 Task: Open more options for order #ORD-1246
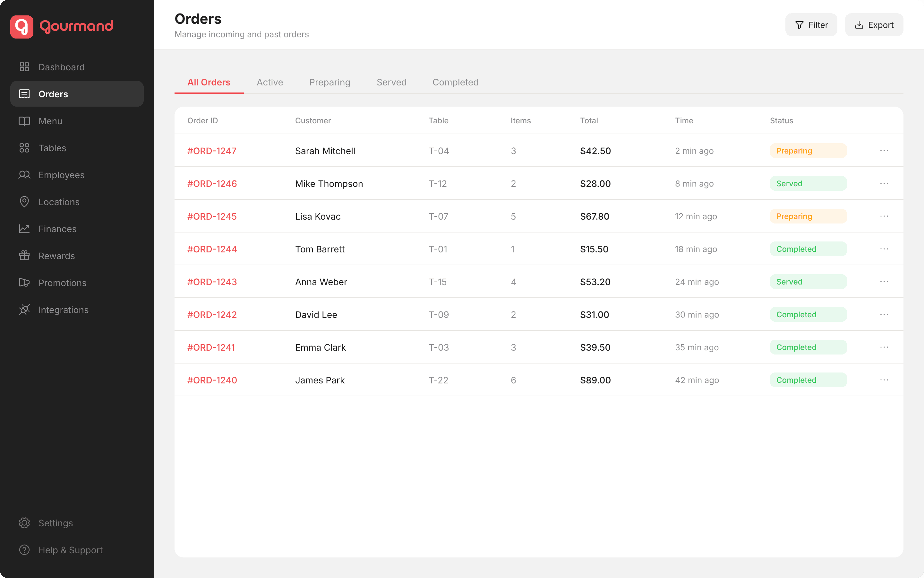tap(884, 183)
